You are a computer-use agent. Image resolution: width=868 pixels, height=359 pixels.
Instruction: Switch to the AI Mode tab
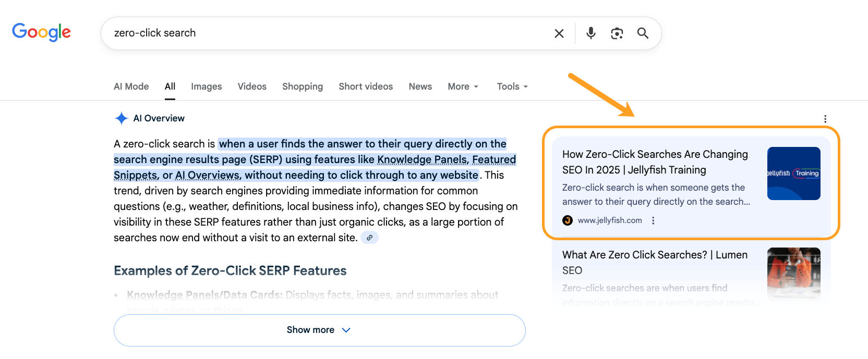pyautogui.click(x=131, y=86)
